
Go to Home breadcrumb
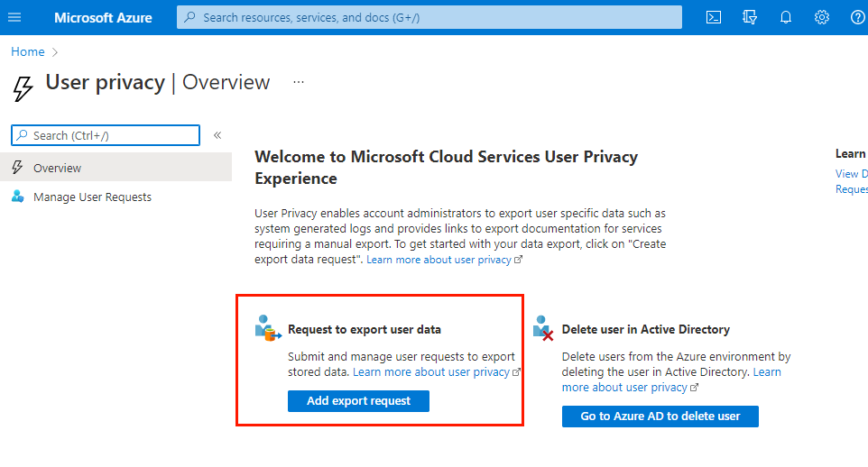(x=28, y=51)
